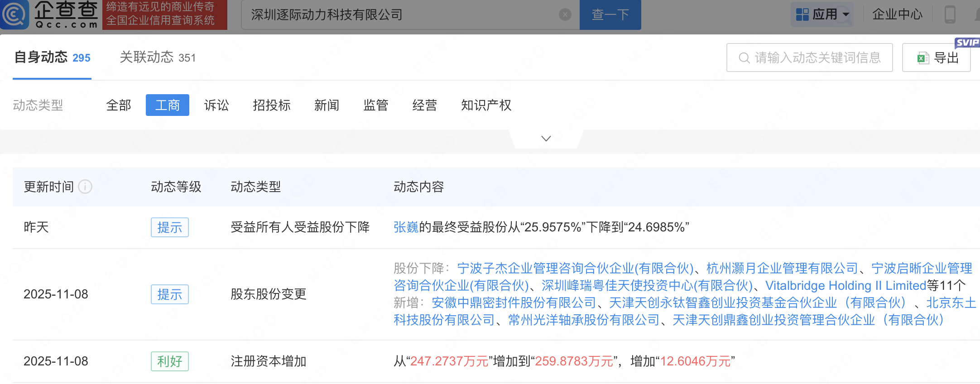
Task: Expand the filter panel with down chevron
Action: pyautogui.click(x=546, y=139)
